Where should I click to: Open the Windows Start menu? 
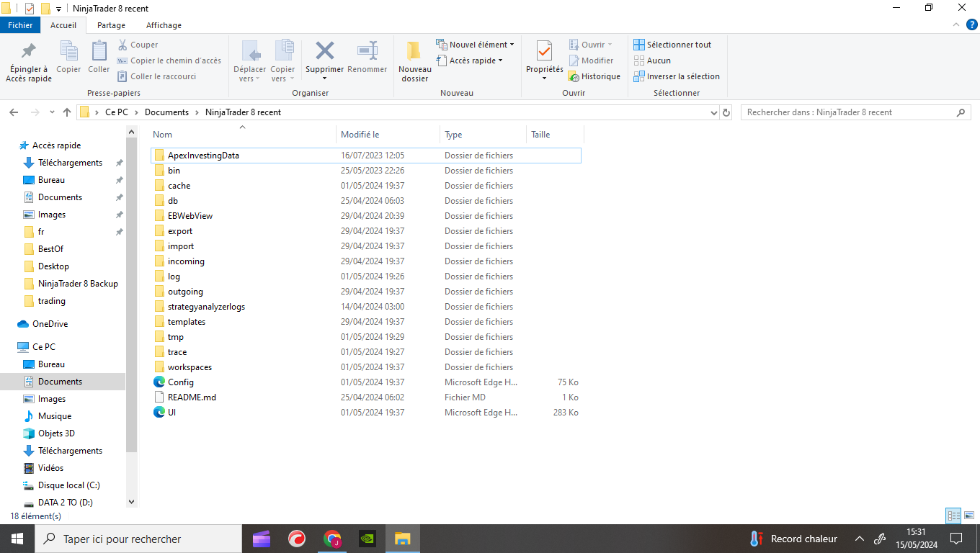click(x=17, y=539)
